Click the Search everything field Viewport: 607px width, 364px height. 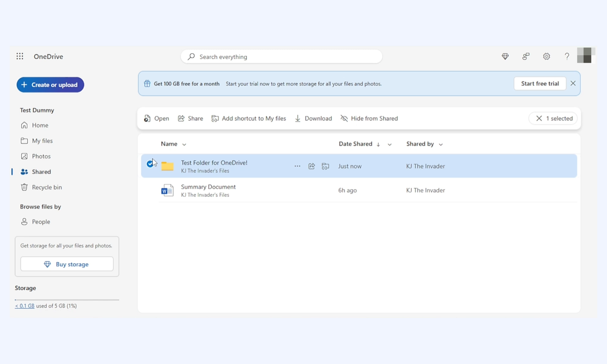[281, 57]
